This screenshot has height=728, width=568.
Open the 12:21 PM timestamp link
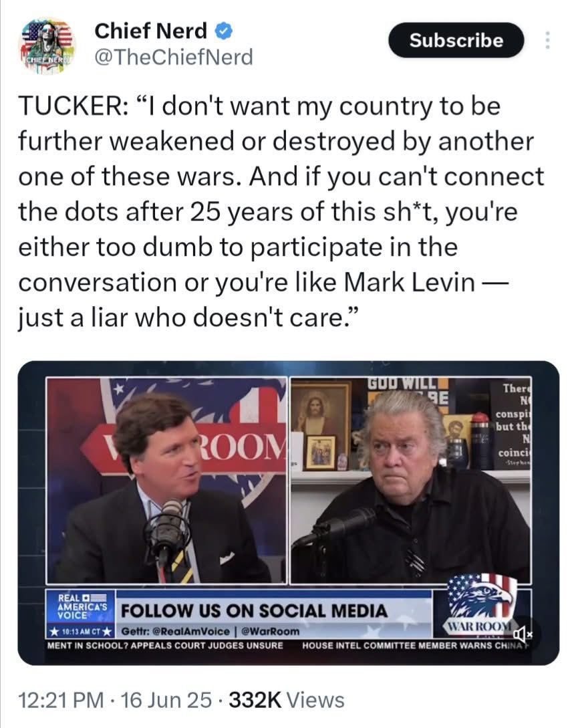point(61,700)
